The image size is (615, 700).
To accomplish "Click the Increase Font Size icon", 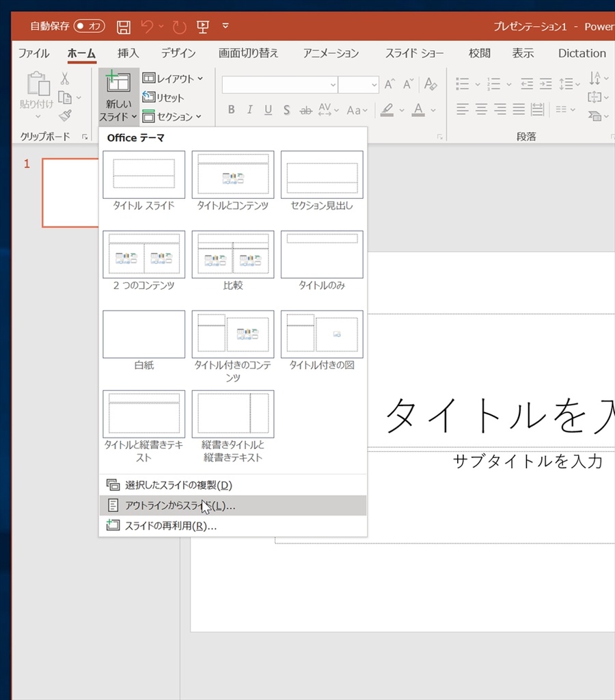I will point(389,84).
